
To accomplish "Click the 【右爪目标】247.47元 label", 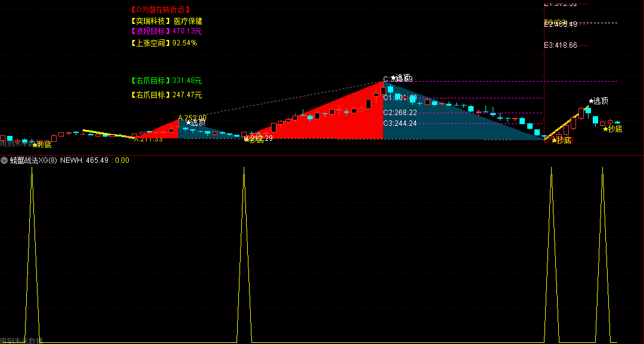I will point(166,95).
